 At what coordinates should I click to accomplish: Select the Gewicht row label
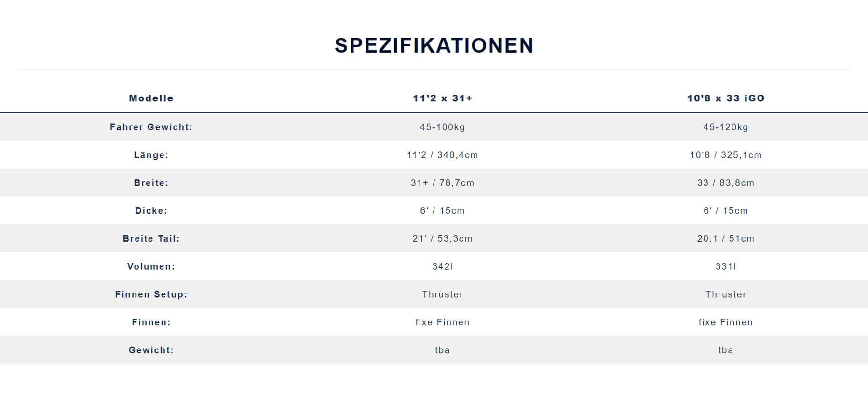pyautogui.click(x=151, y=350)
